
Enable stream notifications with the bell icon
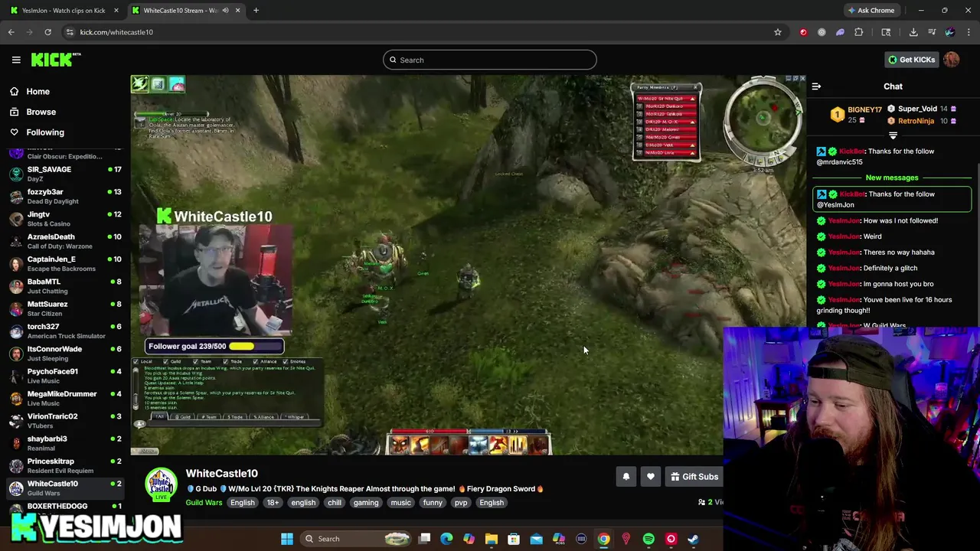tap(626, 477)
